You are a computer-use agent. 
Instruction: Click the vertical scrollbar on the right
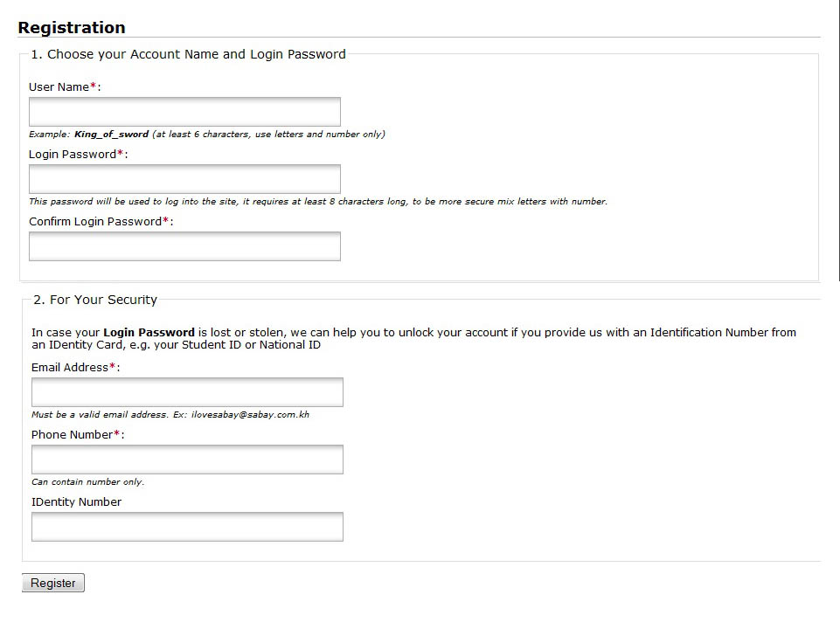coord(837,140)
